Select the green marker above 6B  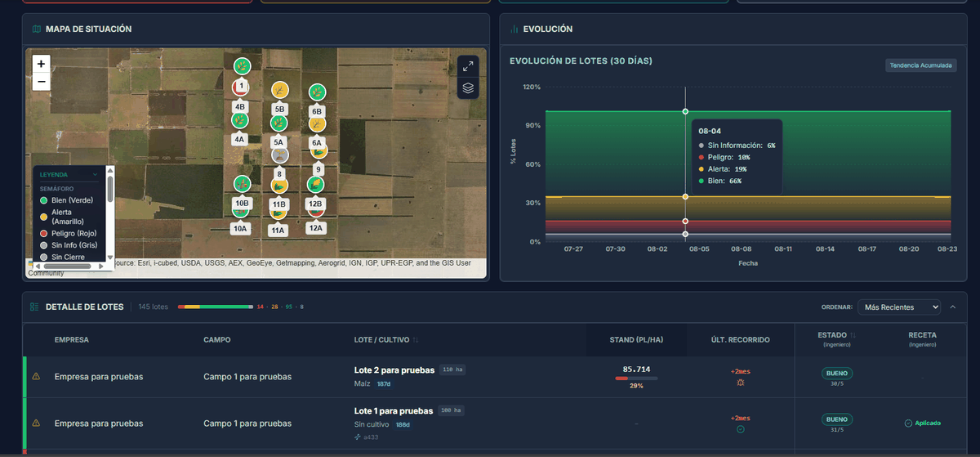[x=317, y=92]
